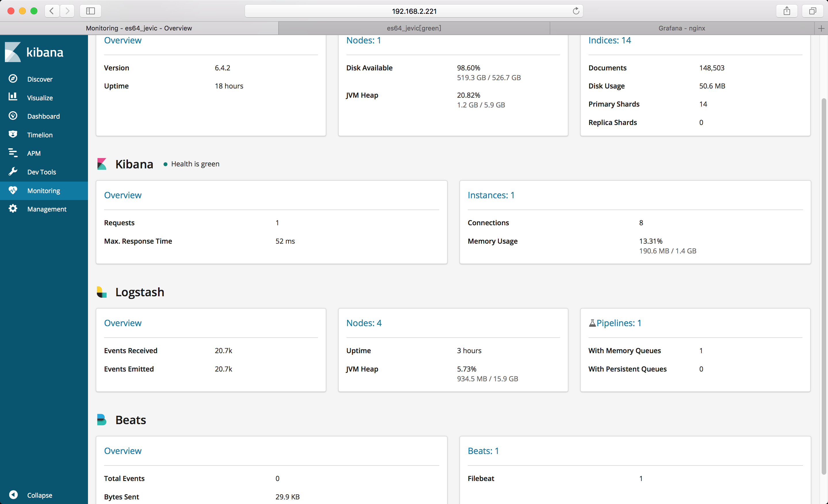Switch to es64_jevic[green] browser tab
Screen dimensions: 828x504
(x=414, y=28)
